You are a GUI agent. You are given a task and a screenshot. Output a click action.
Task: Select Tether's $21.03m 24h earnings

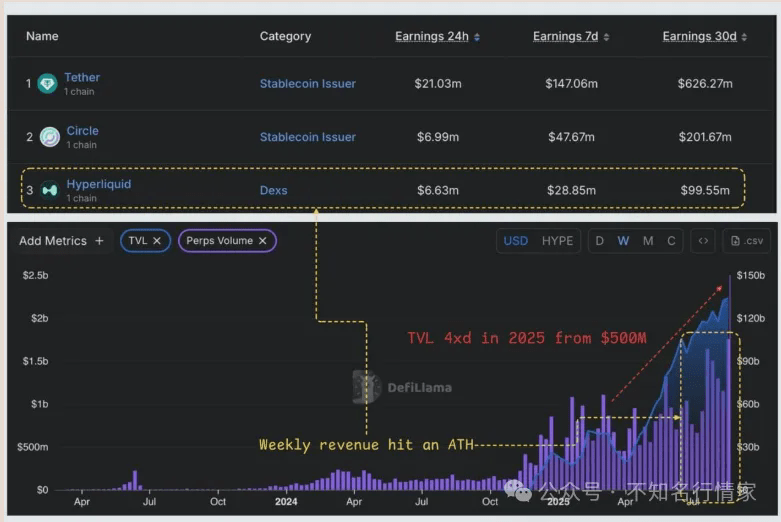[x=438, y=84]
